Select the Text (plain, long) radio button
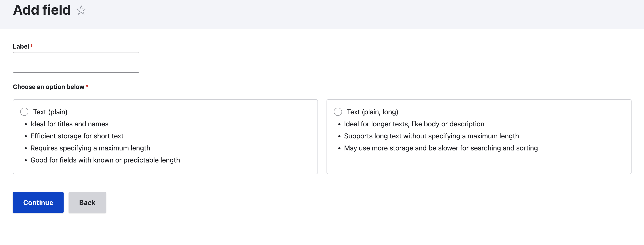The width and height of the screenshot is (644, 245). point(338,112)
